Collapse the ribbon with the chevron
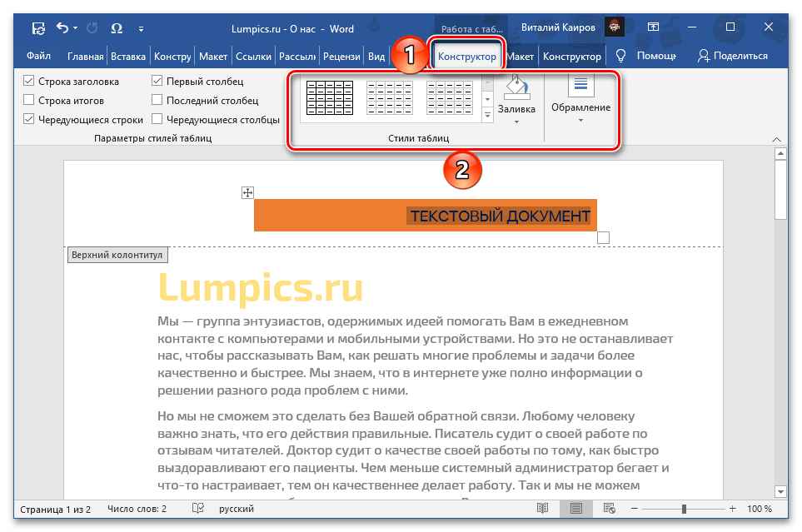802x532 pixels. pyautogui.click(x=776, y=139)
